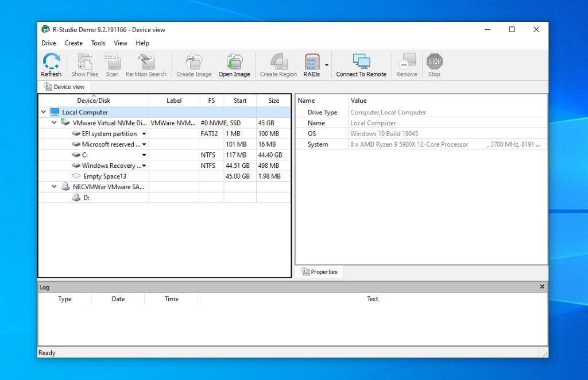Open the Tools menu
588x380 pixels.
click(98, 43)
